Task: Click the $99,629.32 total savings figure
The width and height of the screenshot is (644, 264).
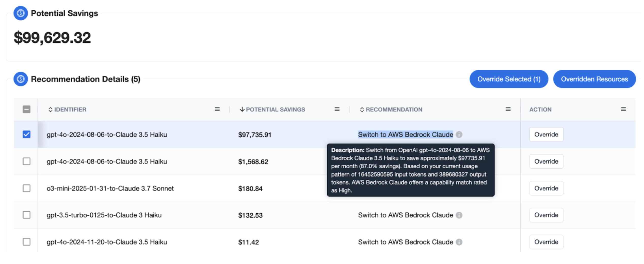Action: 52,38
